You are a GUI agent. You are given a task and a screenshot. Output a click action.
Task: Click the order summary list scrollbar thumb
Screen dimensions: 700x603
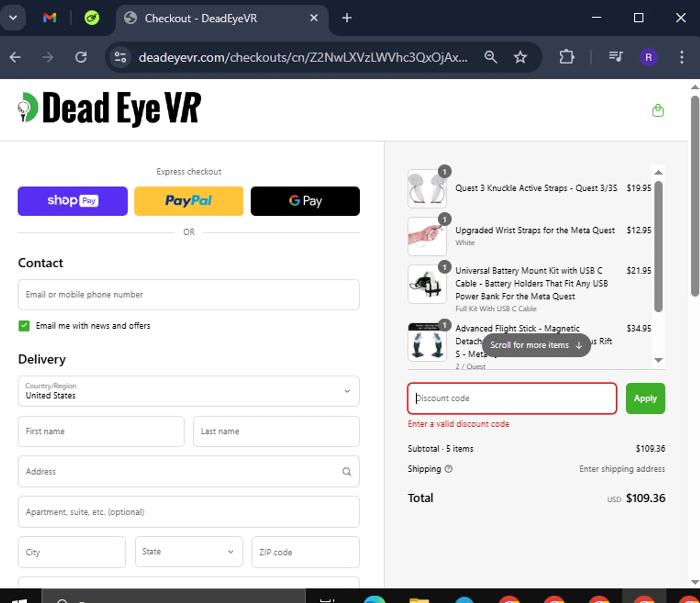click(658, 246)
